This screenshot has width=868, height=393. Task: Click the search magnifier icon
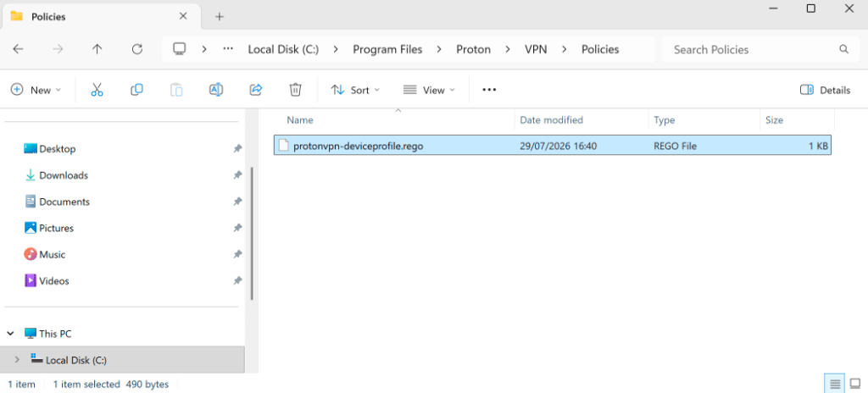tap(843, 49)
